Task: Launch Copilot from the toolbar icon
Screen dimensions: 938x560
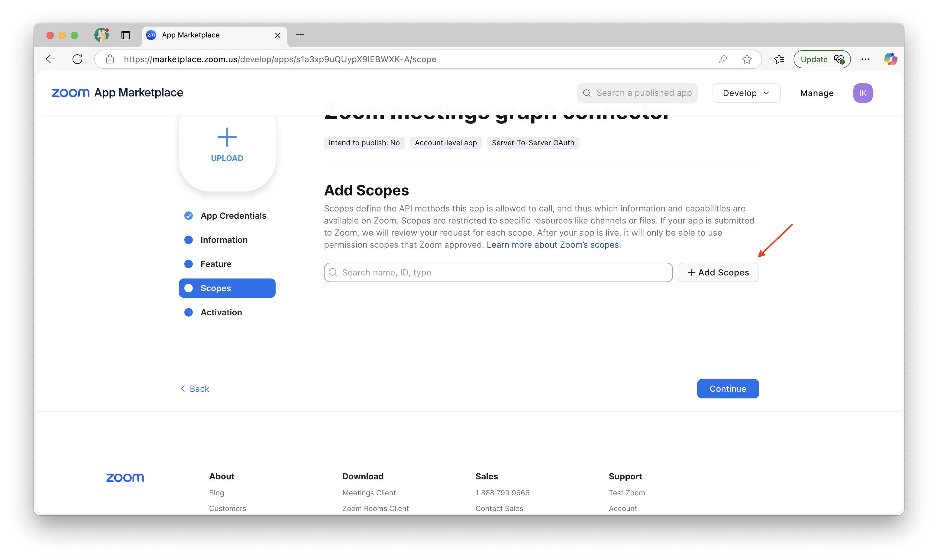Action: coord(891,59)
